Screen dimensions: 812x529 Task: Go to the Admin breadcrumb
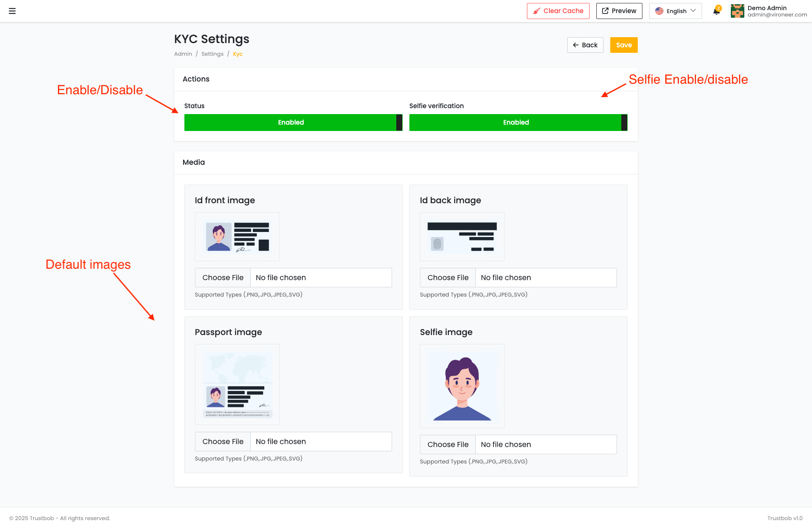[x=183, y=54]
